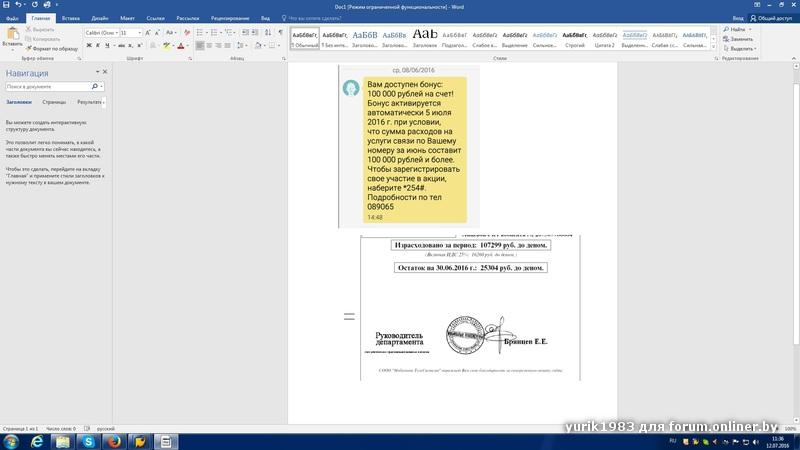Click the Paste (Вставить) icon

click(11, 33)
